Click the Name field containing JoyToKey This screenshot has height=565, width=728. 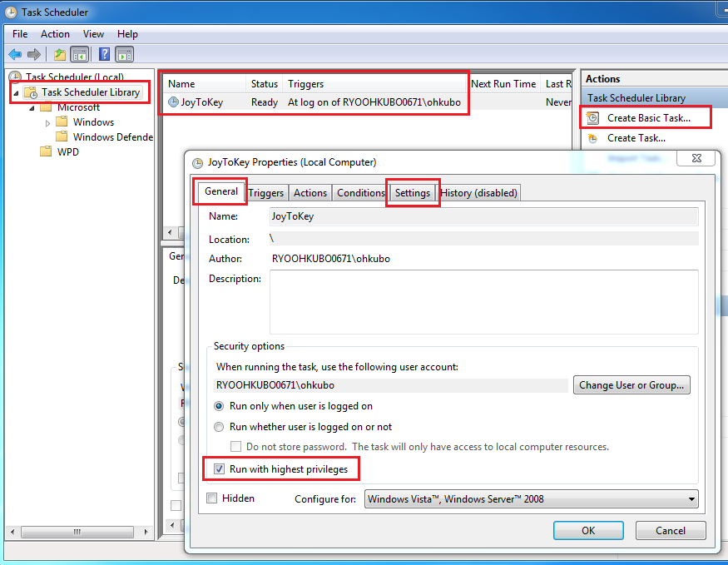point(483,216)
